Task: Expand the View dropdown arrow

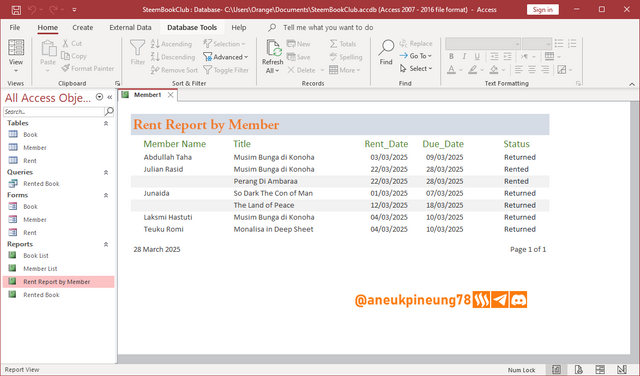Action: [16, 71]
